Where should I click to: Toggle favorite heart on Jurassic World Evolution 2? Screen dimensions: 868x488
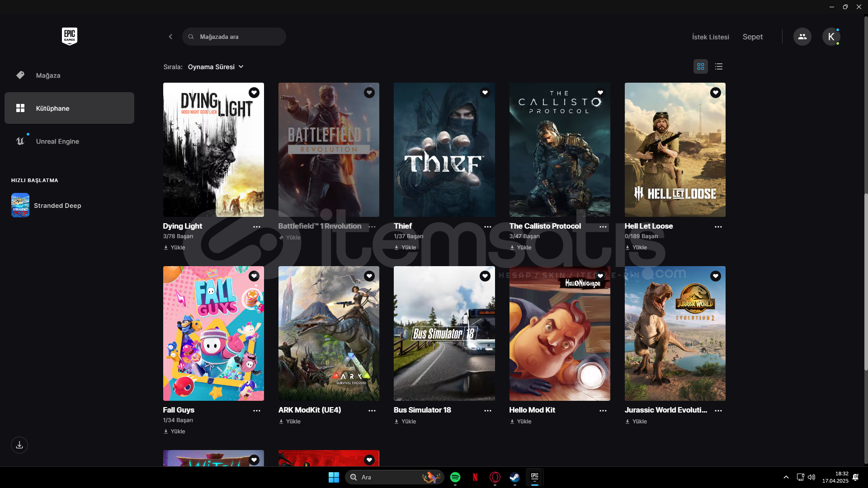point(716,276)
